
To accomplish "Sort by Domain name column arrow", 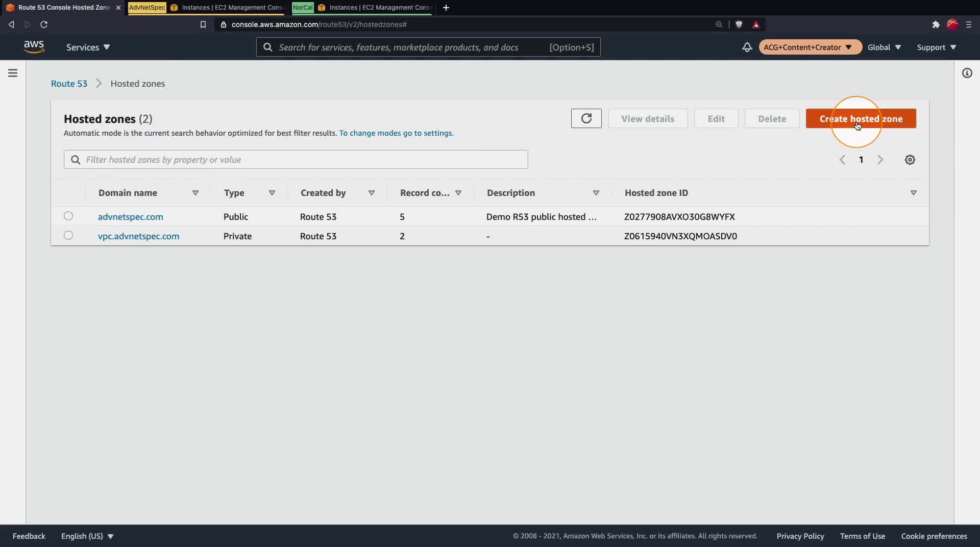I will tap(195, 193).
